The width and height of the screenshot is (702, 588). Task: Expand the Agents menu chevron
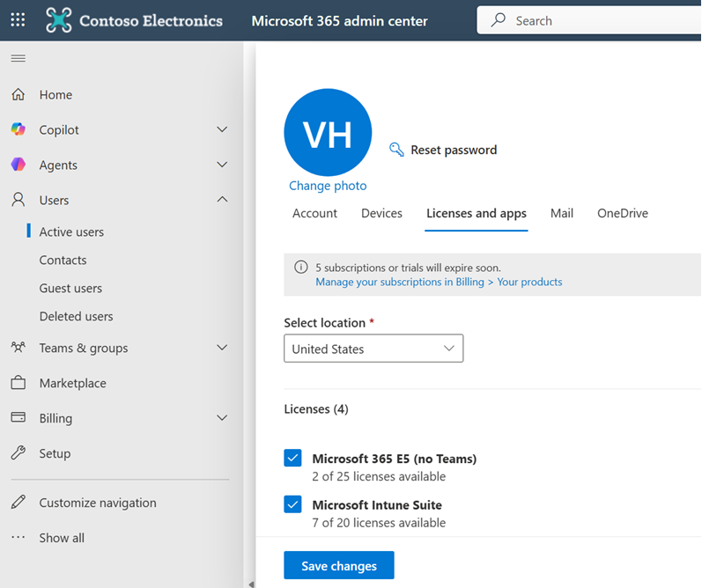point(222,165)
